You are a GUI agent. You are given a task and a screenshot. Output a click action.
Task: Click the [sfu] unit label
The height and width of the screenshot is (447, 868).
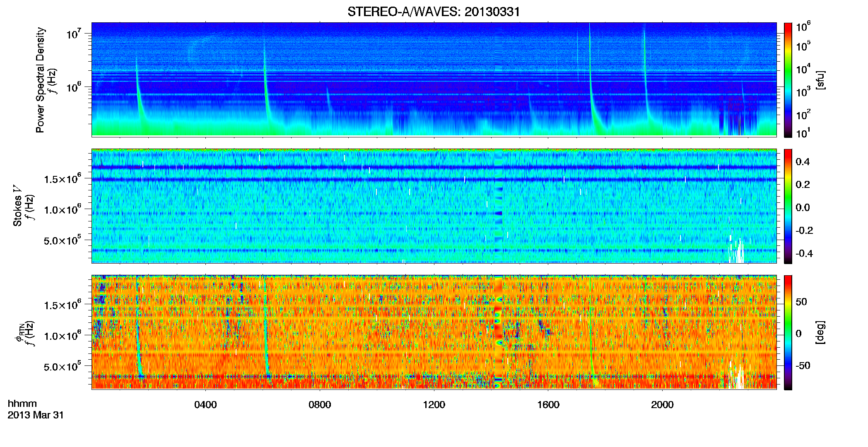click(x=820, y=80)
